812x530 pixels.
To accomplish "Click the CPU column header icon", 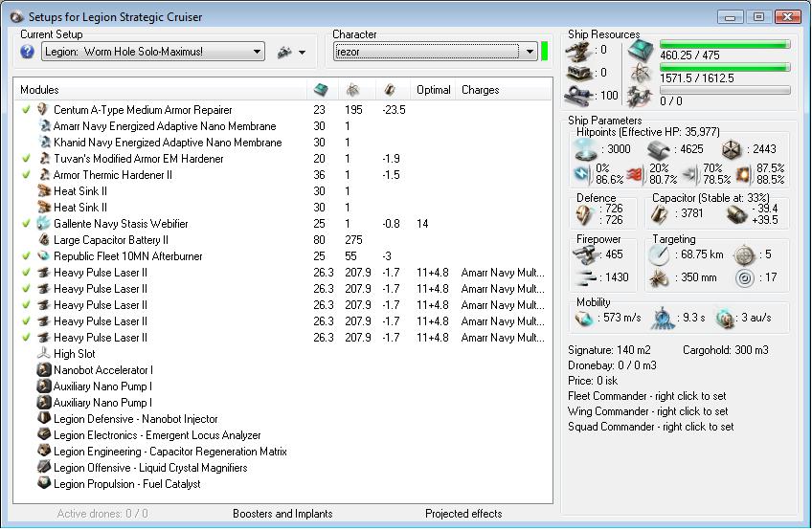I will tap(321, 90).
